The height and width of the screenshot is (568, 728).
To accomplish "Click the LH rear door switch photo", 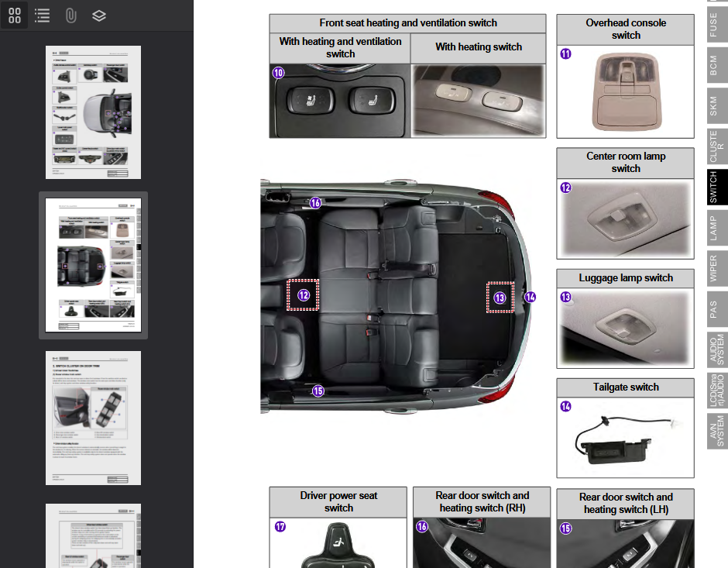I will (626, 544).
